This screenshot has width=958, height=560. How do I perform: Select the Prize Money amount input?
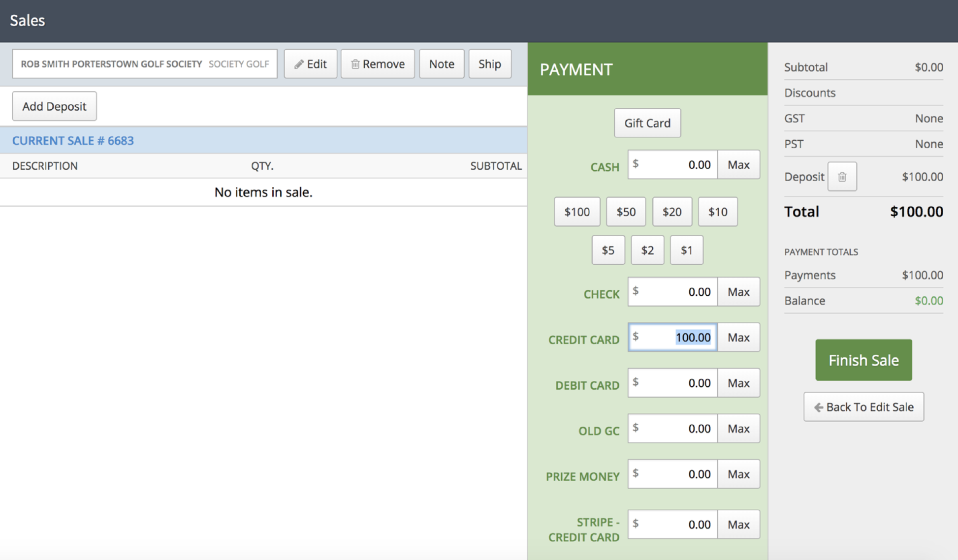tap(672, 474)
